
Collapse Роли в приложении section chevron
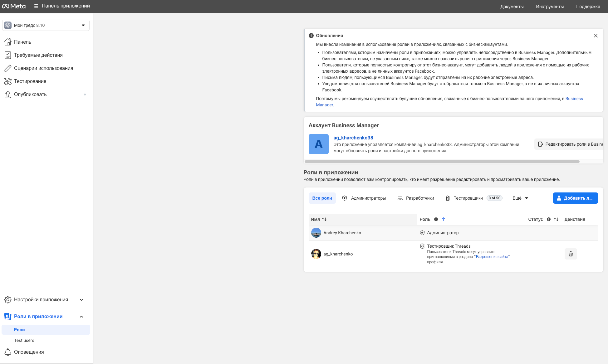tap(81, 316)
